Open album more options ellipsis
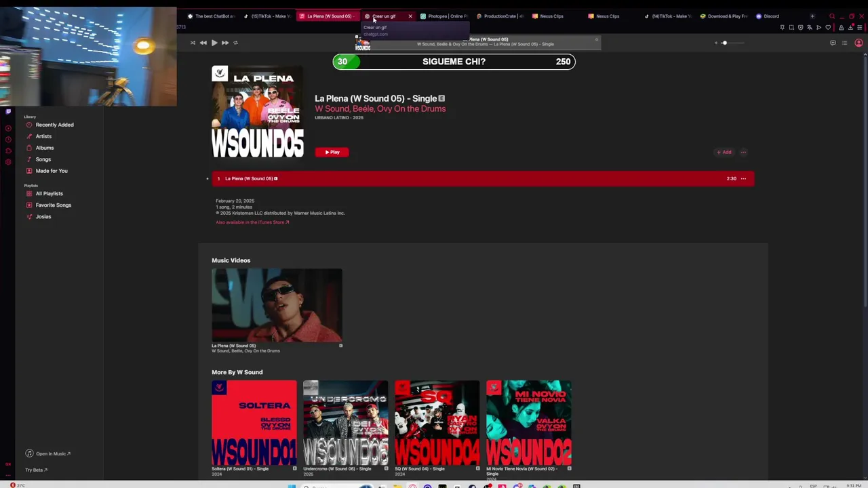Image resolution: width=868 pixels, height=488 pixels. (743, 152)
